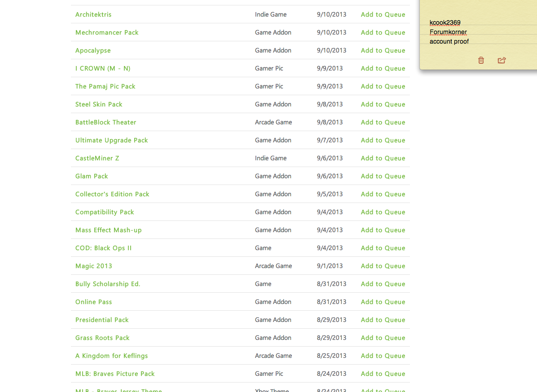This screenshot has height=392, width=537.
Task: Open the Apocalypse item link
Action: [x=93, y=51]
